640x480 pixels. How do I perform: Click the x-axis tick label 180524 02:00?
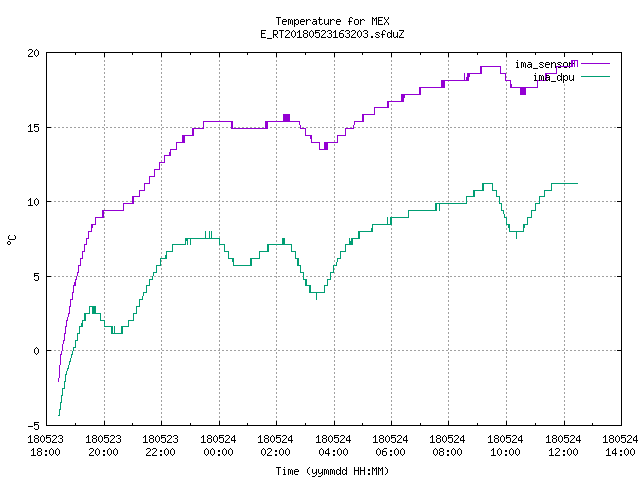[276, 446]
